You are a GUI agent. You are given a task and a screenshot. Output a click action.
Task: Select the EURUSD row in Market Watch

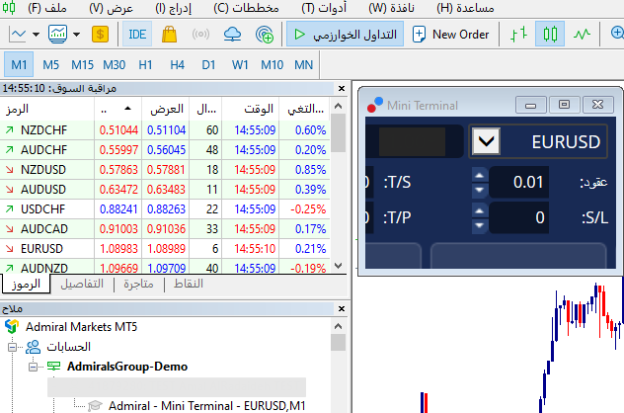tap(165, 249)
